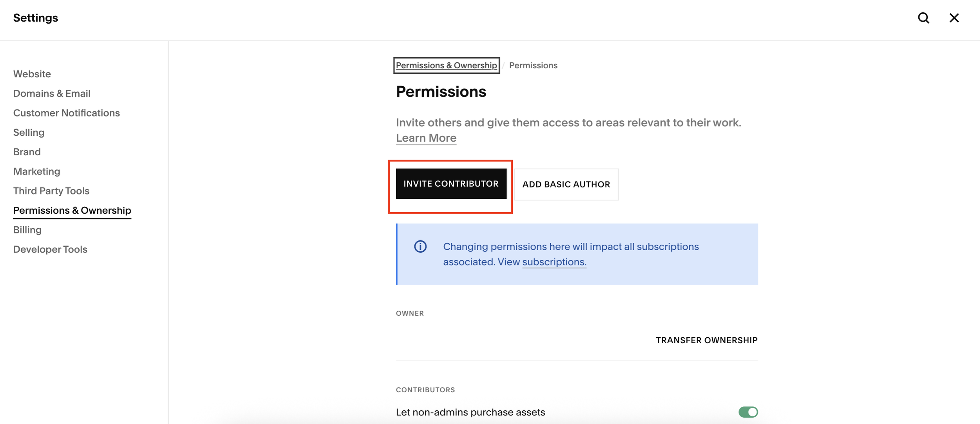Viewport: 980px width, 424px height.
Task: Open the Billing section
Action: (27, 229)
